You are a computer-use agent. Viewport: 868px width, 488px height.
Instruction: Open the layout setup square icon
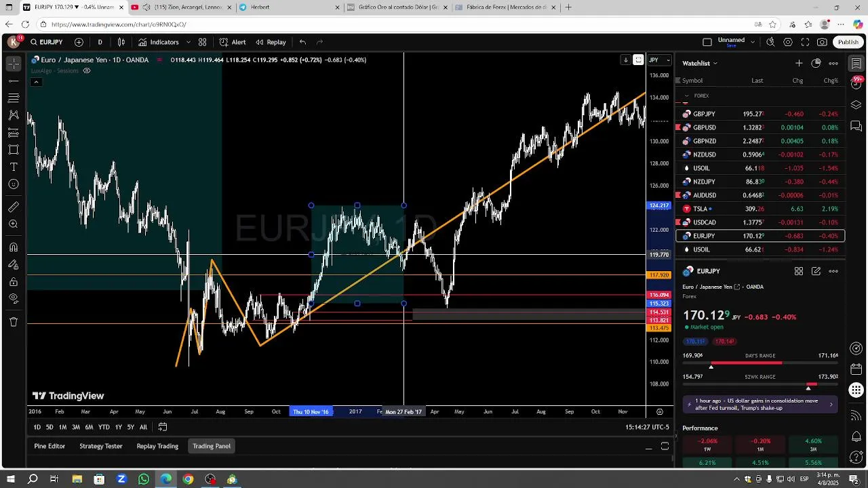click(x=707, y=42)
